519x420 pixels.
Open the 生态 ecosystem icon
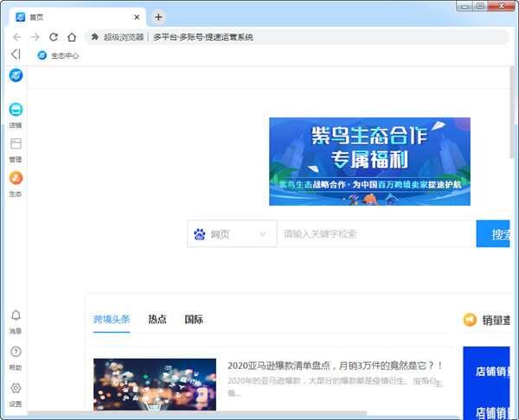coord(16,178)
